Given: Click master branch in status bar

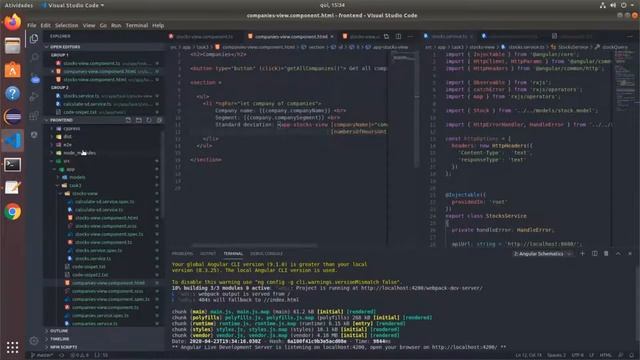Looking at the screenshot, I should [42, 355].
